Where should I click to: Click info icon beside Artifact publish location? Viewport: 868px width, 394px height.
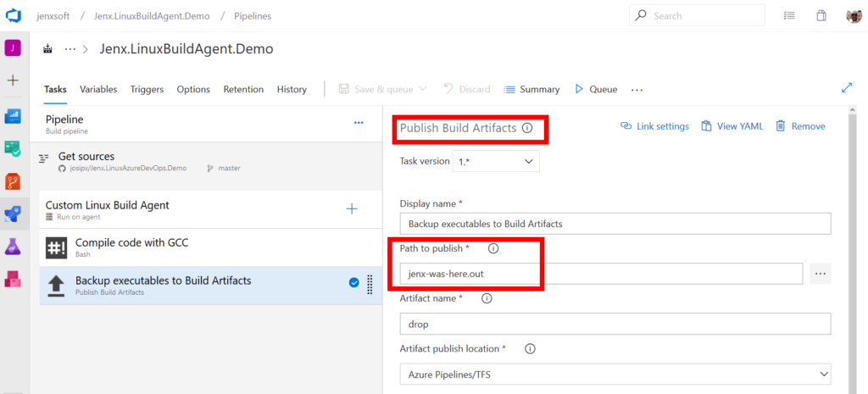(531, 348)
